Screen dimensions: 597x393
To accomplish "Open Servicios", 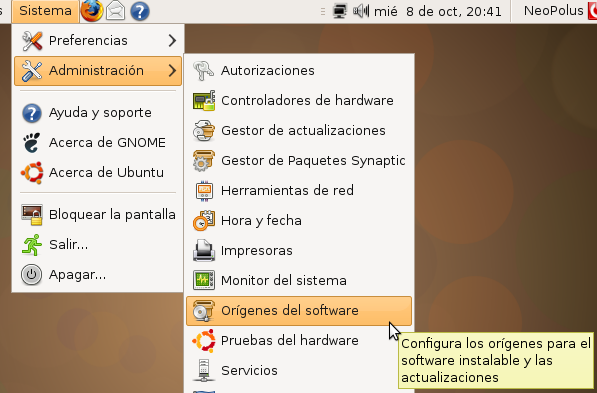I will [299, 371].
